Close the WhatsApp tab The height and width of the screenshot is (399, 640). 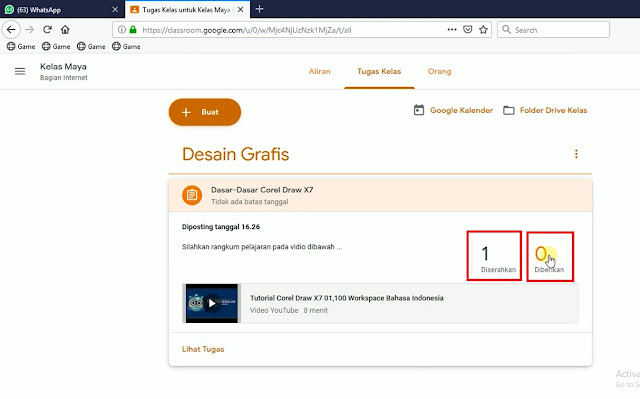[115, 9]
